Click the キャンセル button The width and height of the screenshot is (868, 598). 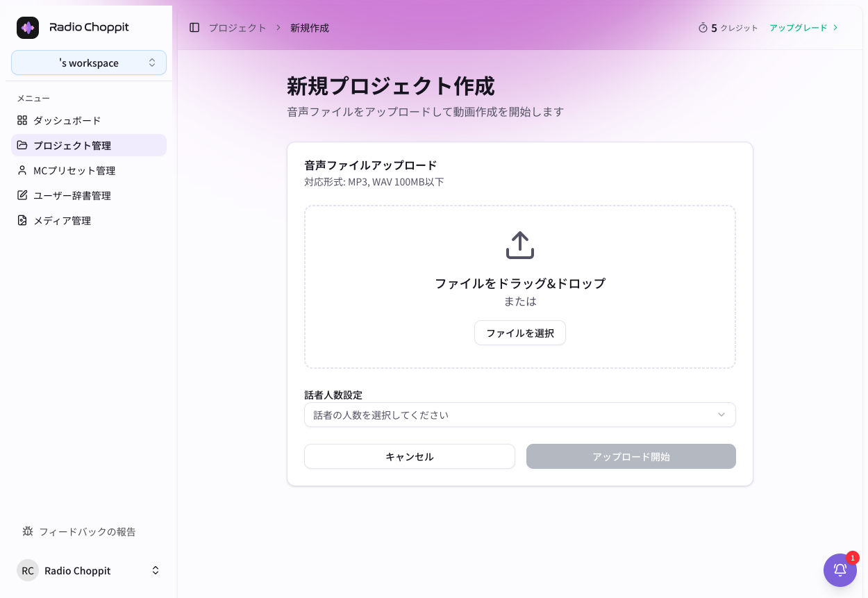pyautogui.click(x=410, y=456)
